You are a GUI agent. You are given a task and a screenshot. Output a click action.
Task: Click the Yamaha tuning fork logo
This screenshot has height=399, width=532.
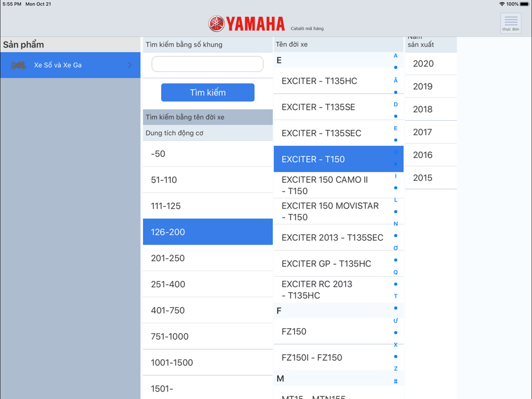pyautogui.click(x=217, y=23)
